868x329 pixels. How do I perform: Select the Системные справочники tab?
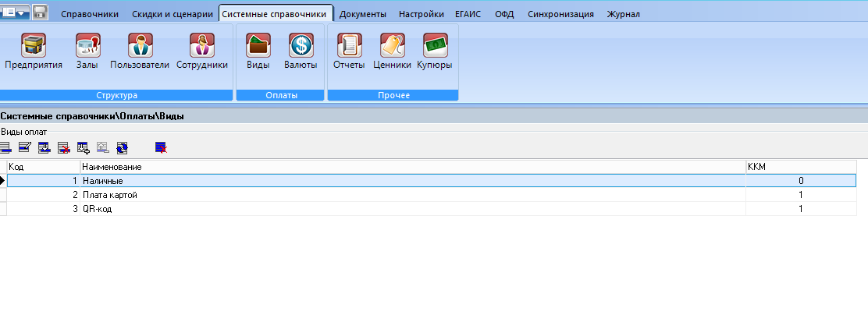tap(276, 14)
